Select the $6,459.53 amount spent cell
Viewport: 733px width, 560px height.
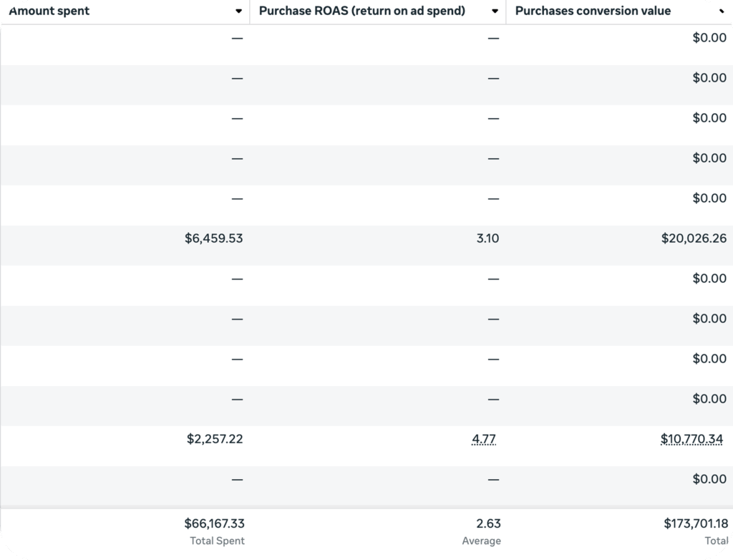pos(213,238)
